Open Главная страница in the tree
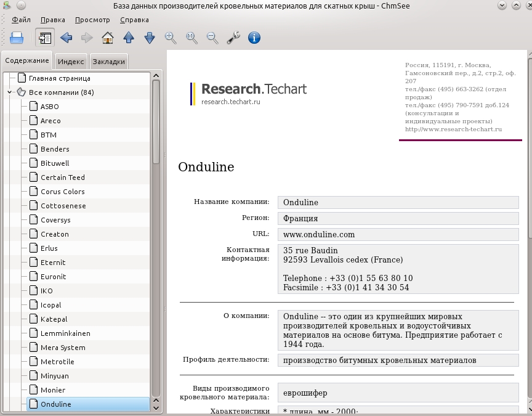The width and height of the screenshot is (532, 416). point(59,78)
